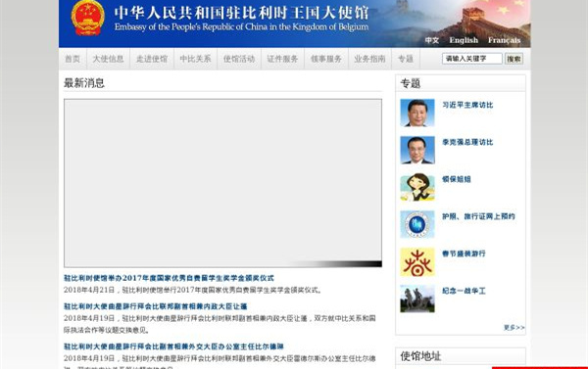Click the Li Keqiang portrait thumbnail
This screenshot has height=369, width=588.
(x=417, y=150)
